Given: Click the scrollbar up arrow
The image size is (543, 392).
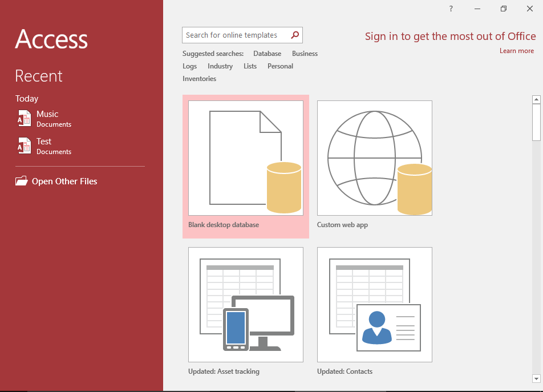Looking at the screenshot, I should (x=536, y=98).
